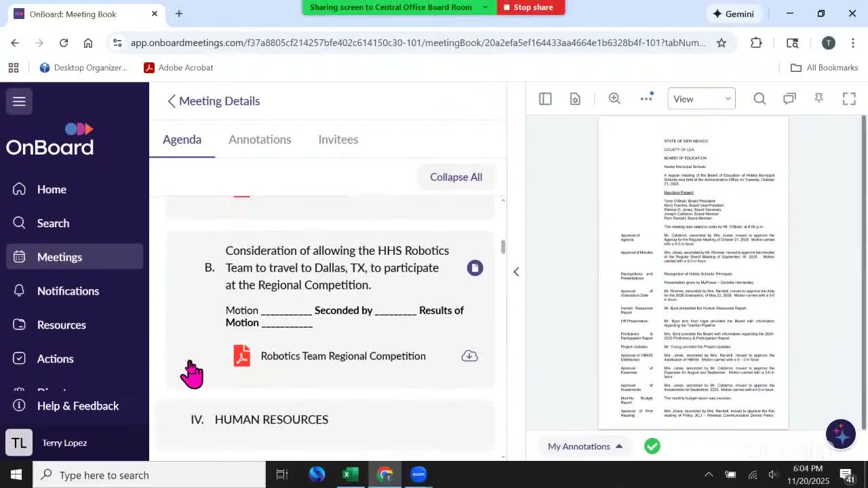The image size is (868, 488).
Task: Click the green checkmark status icon
Action: 652,446
